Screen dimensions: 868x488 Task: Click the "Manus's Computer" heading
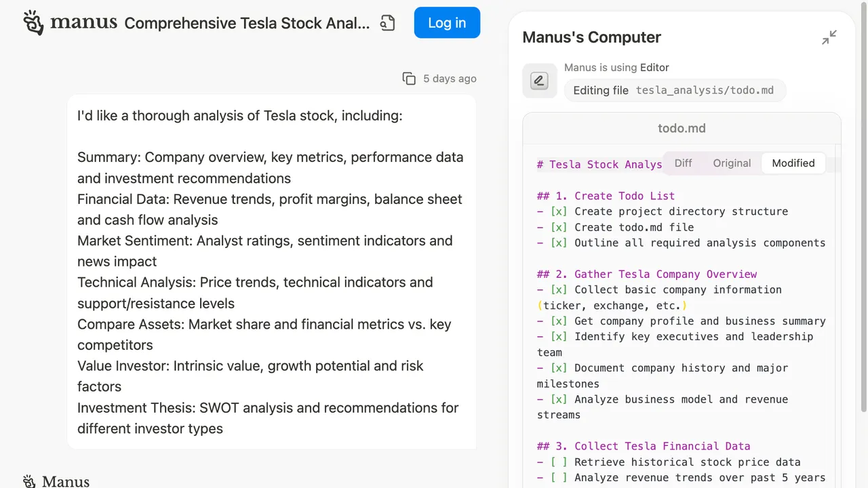591,37
